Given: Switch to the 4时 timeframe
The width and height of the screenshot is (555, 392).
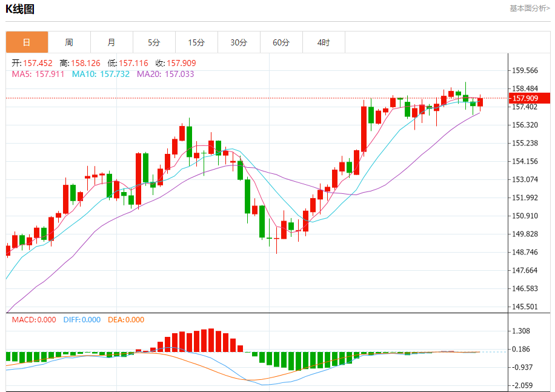Looking at the screenshot, I should coord(324,42).
